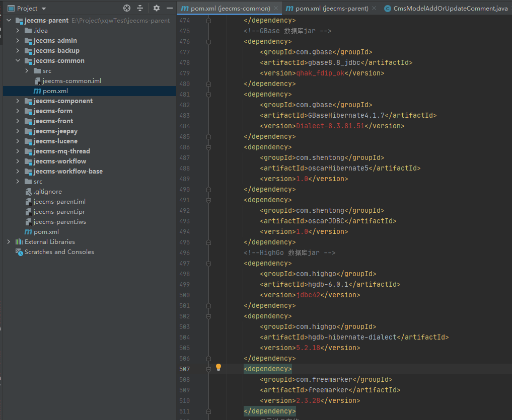Viewport: 512px width, 420px height.
Task: Toggle fold marker at line 476
Action: 208,42
